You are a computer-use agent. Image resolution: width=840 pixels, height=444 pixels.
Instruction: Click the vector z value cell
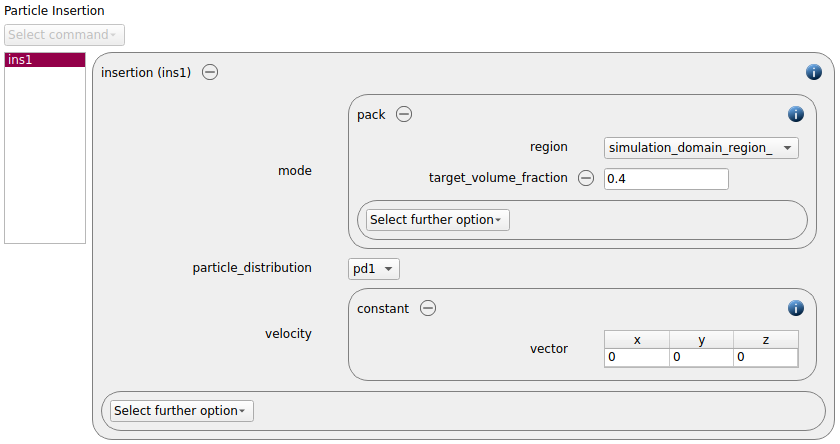766,357
